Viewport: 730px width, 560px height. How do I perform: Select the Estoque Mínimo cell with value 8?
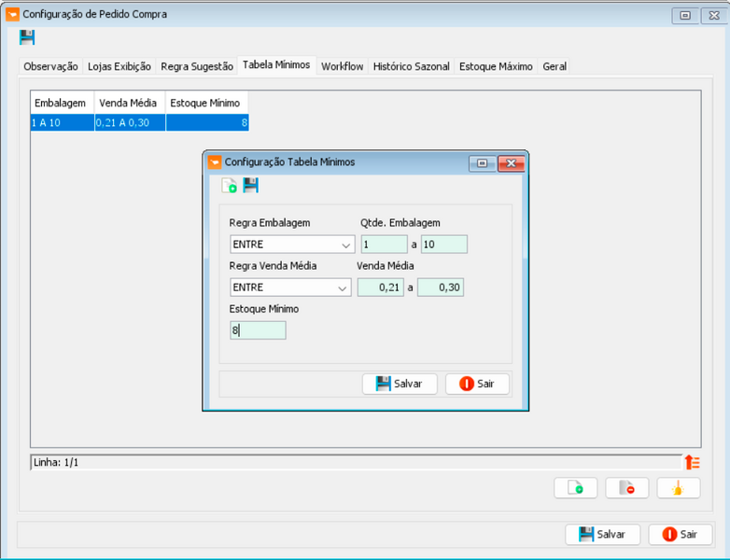tap(207, 123)
